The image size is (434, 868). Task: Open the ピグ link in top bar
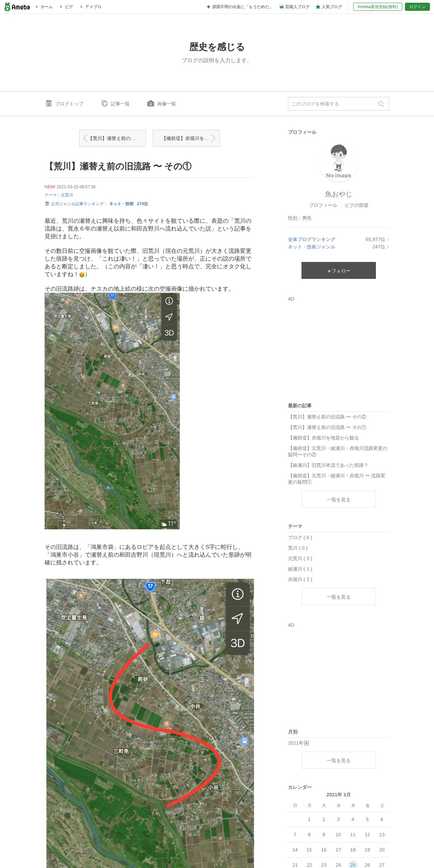pos(69,7)
